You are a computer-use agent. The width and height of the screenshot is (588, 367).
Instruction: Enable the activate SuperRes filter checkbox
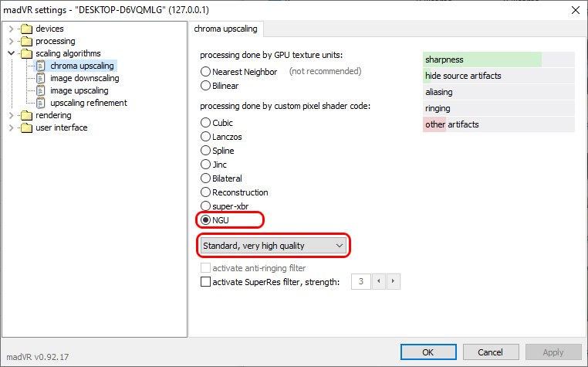pos(206,282)
